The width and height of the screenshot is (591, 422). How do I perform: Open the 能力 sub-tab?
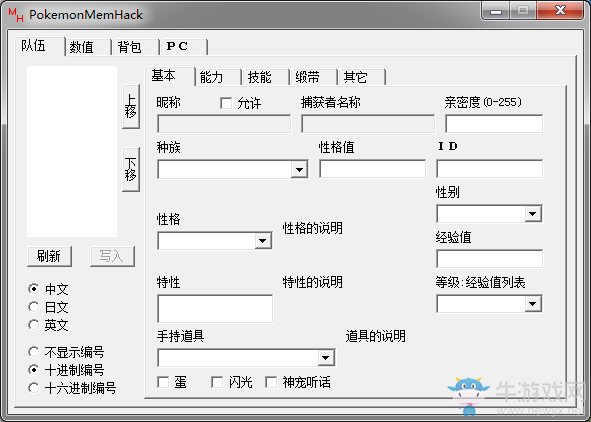click(x=217, y=77)
